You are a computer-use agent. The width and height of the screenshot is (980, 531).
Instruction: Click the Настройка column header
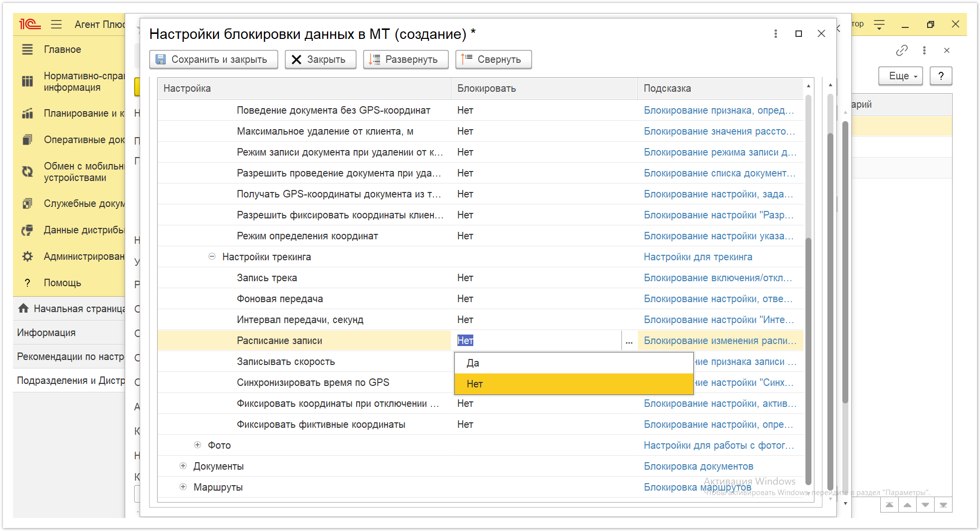tap(304, 88)
